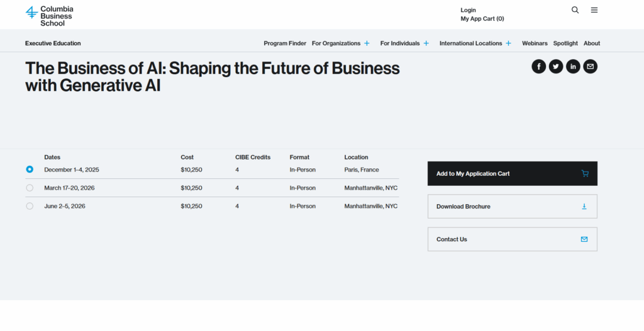Open the Program Finder menu item
644x331 pixels.
(285, 43)
